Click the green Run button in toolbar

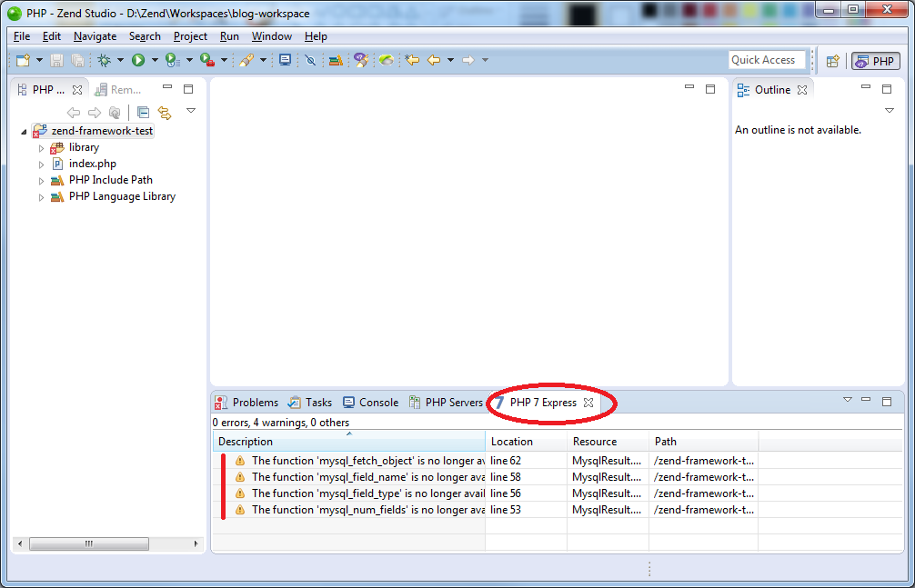(138, 59)
